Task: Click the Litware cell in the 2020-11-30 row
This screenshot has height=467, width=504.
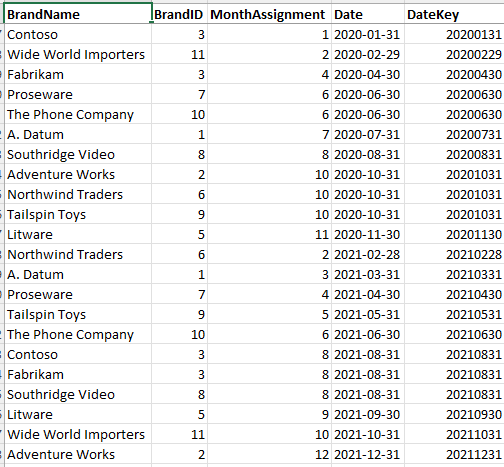Action: (78, 234)
